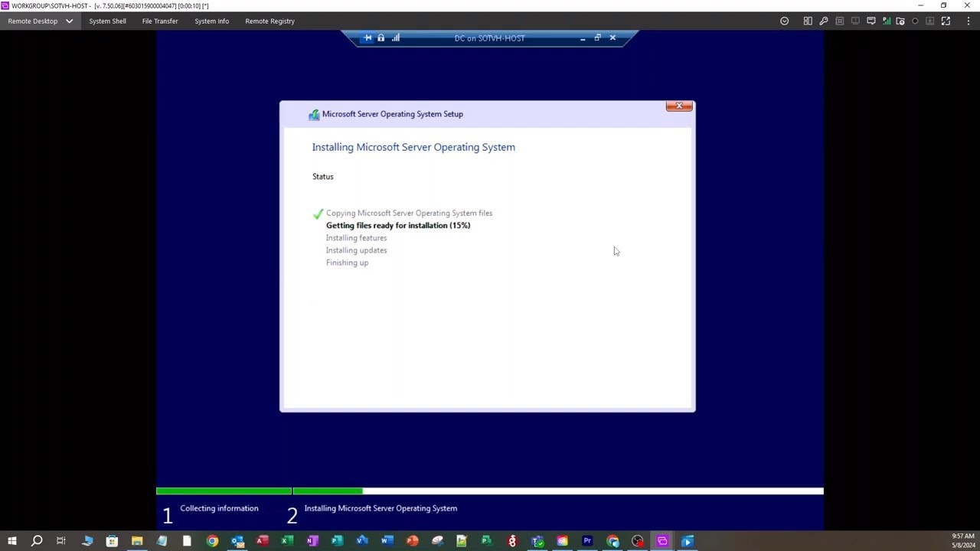Click the circled chevron dropdown icon in toolbar
This screenshot has height=551, width=980.
[784, 21]
